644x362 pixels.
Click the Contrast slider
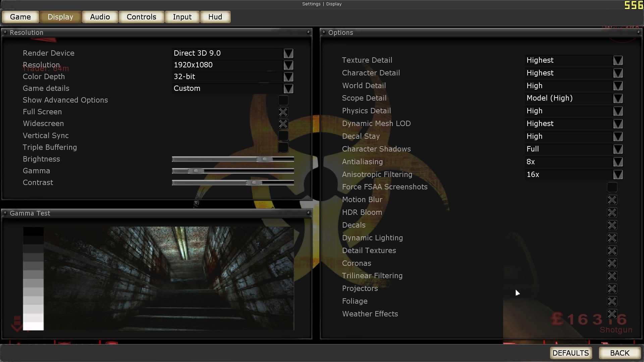233,183
